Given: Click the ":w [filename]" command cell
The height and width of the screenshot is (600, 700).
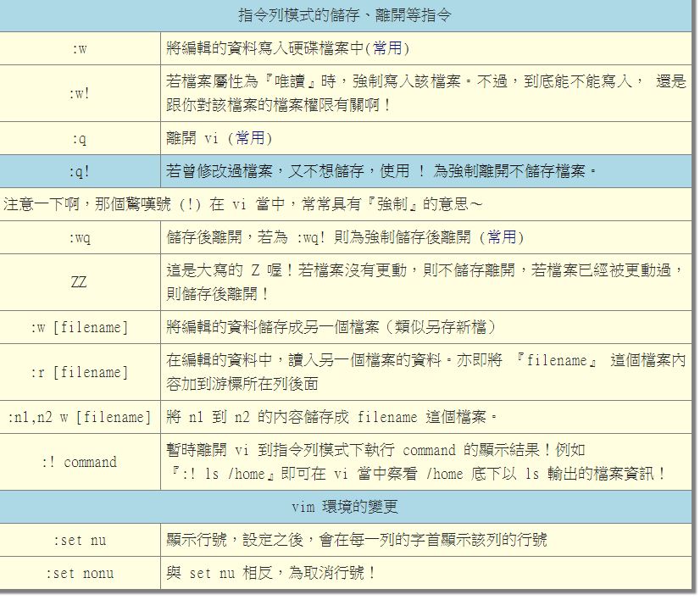Looking at the screenshot, I should pyautogui.click(x=80, y=327).
